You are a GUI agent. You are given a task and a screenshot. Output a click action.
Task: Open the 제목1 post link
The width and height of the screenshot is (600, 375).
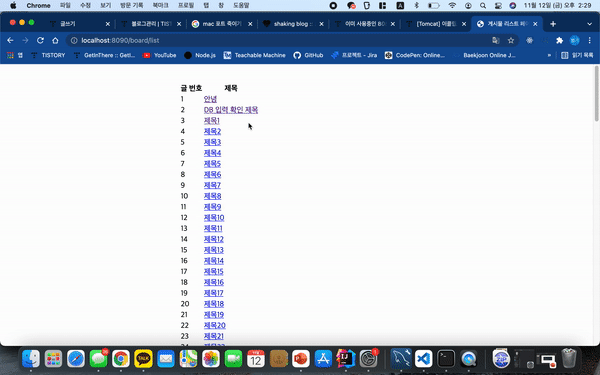coord(212,121)
